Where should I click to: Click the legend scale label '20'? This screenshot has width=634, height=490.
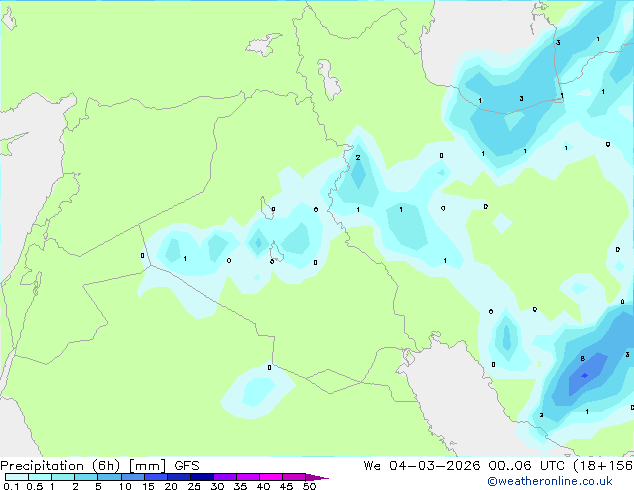(171, 486)
